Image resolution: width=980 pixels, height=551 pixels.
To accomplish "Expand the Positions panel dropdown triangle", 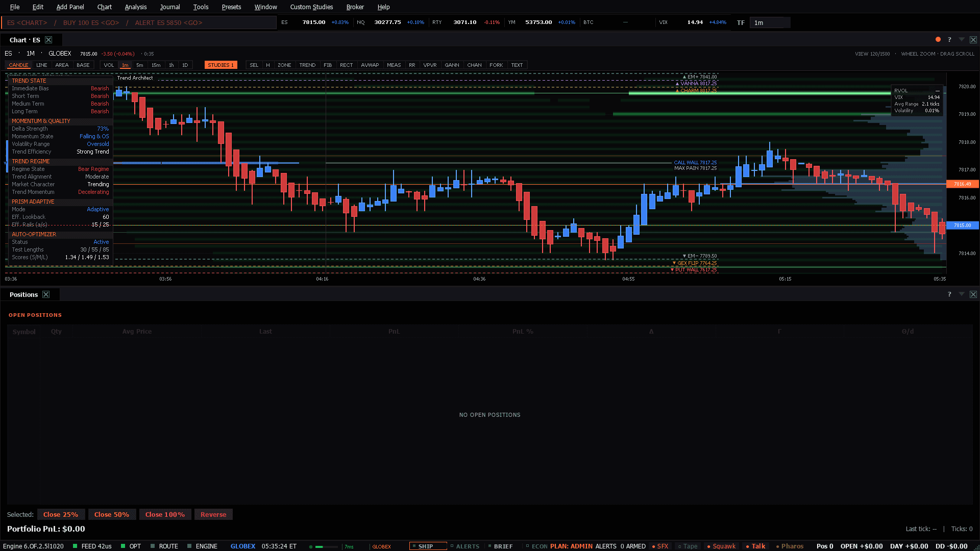I will (x=962, y=294).
